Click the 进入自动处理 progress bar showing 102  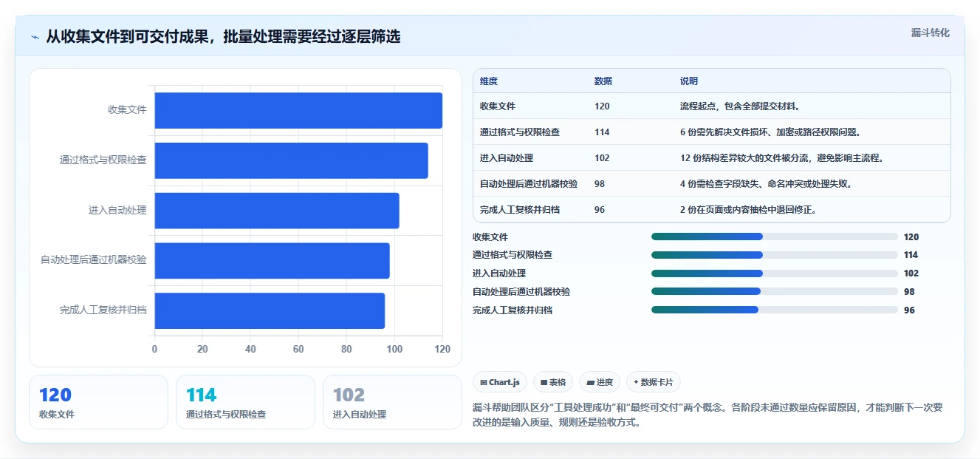(775, 273)
